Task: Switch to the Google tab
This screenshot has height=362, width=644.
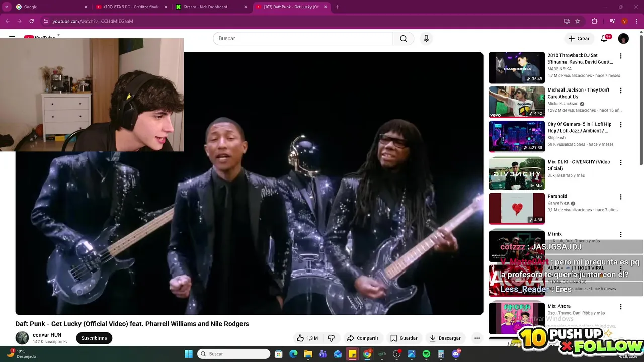Action: (52, 7)
